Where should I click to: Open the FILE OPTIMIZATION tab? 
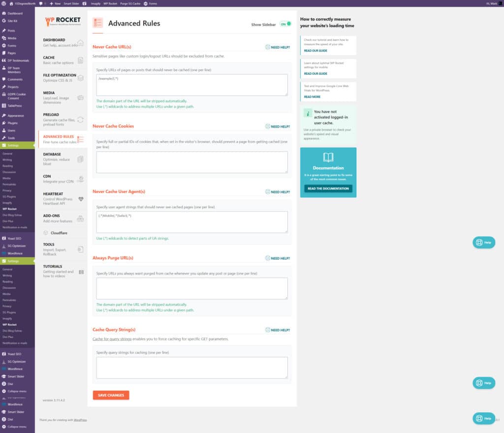tap(63, 78)
